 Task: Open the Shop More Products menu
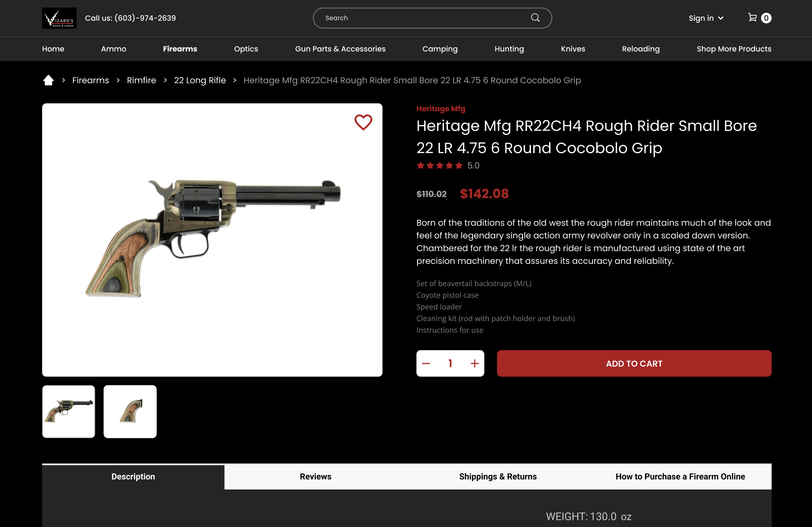(734, 49)
